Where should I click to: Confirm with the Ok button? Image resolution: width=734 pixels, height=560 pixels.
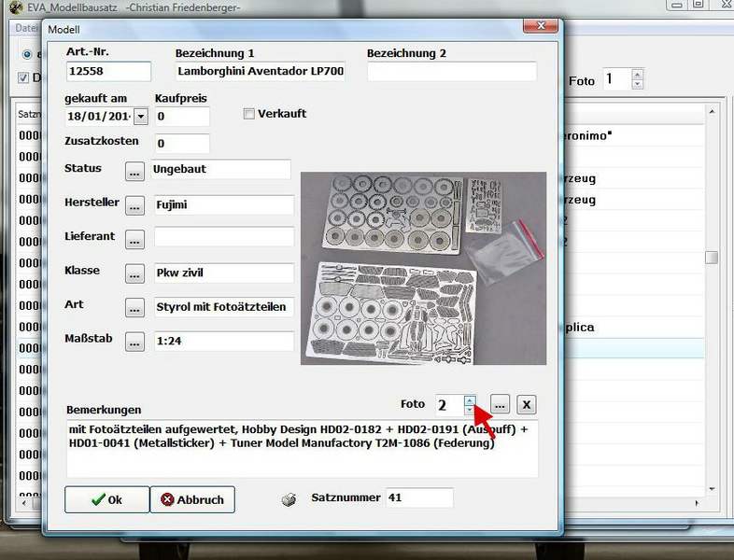coord(107,499)
